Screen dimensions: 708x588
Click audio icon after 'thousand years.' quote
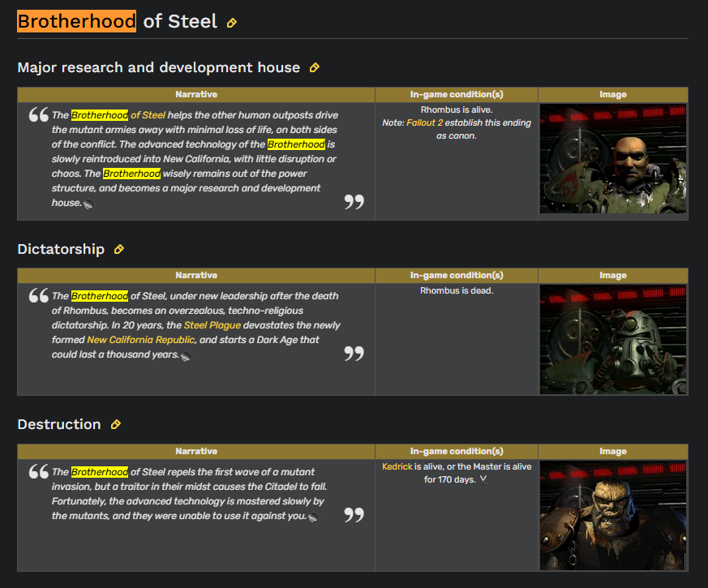pos(186,356)
